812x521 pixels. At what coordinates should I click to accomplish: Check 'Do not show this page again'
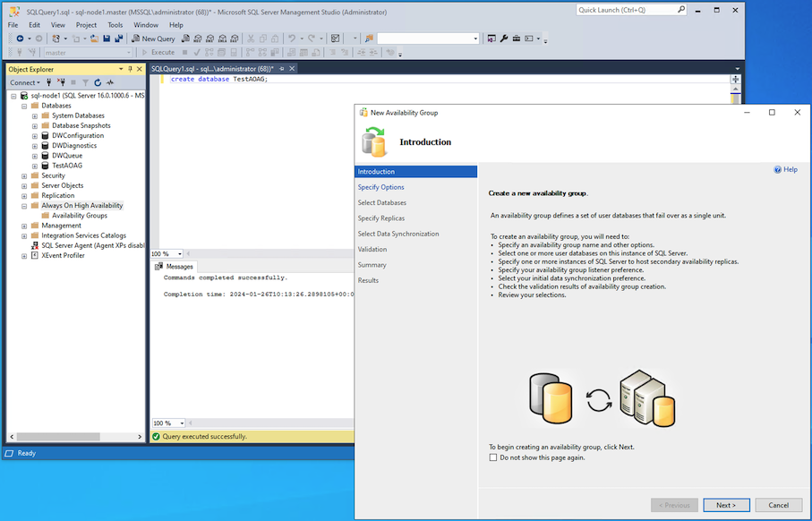click(x=493, y=457)
